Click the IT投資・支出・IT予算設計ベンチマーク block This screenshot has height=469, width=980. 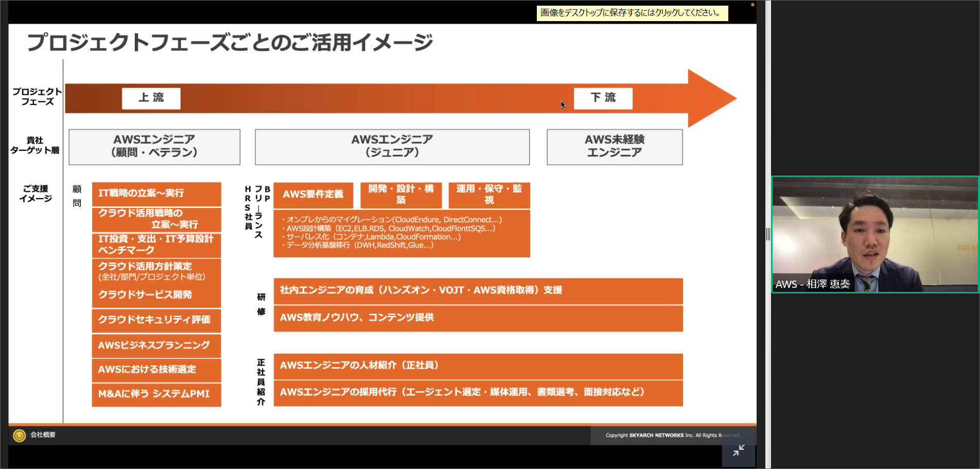click(x=156, y=245)
